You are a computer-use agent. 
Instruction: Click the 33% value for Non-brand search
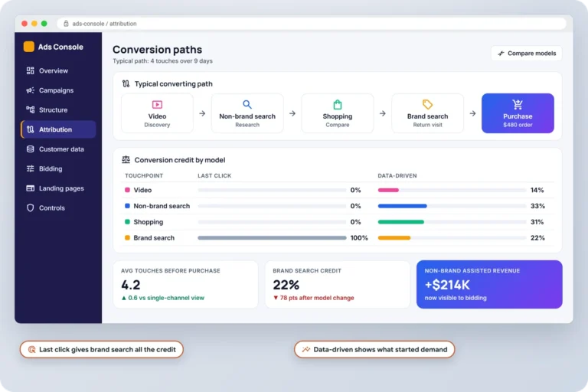coord(537,206)
